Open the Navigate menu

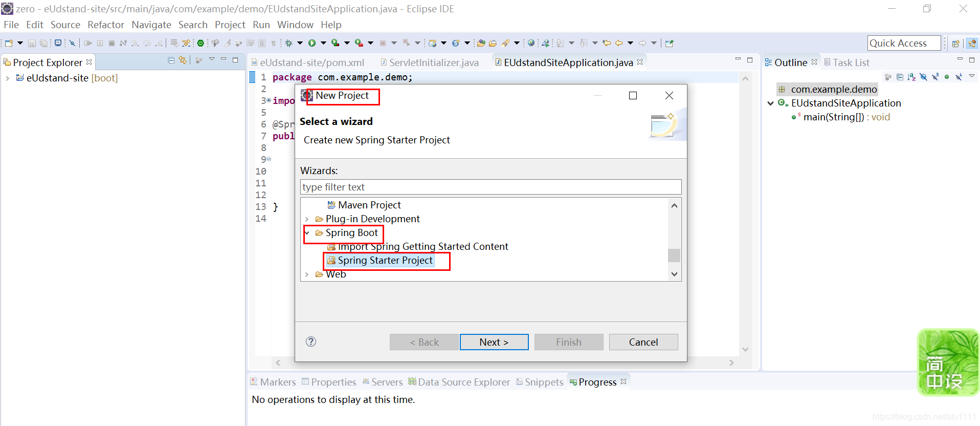151,25
